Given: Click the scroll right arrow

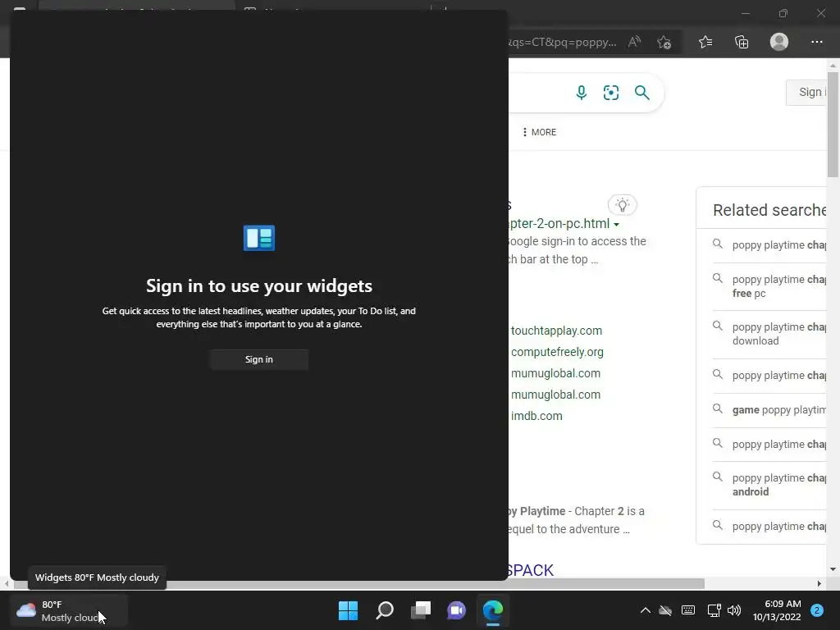Looking at the screenshot, I should click(x=819, y=583).
